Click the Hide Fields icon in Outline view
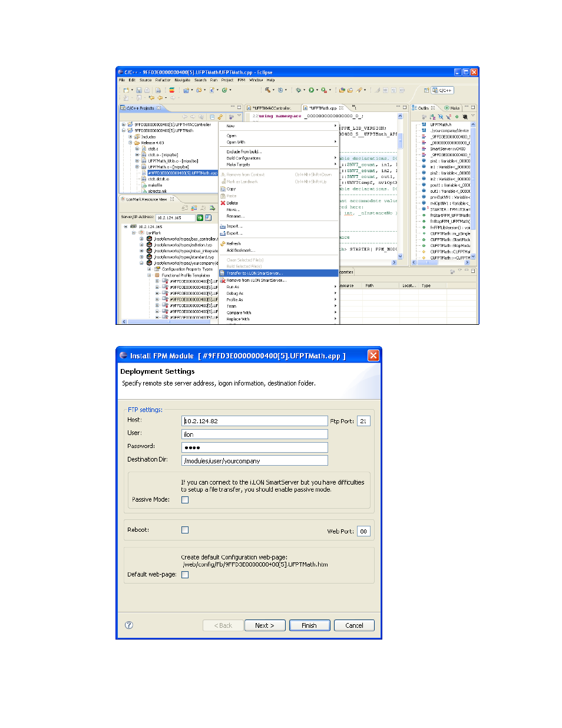This screenshot has width=562, height=728. tap(440, 117)
